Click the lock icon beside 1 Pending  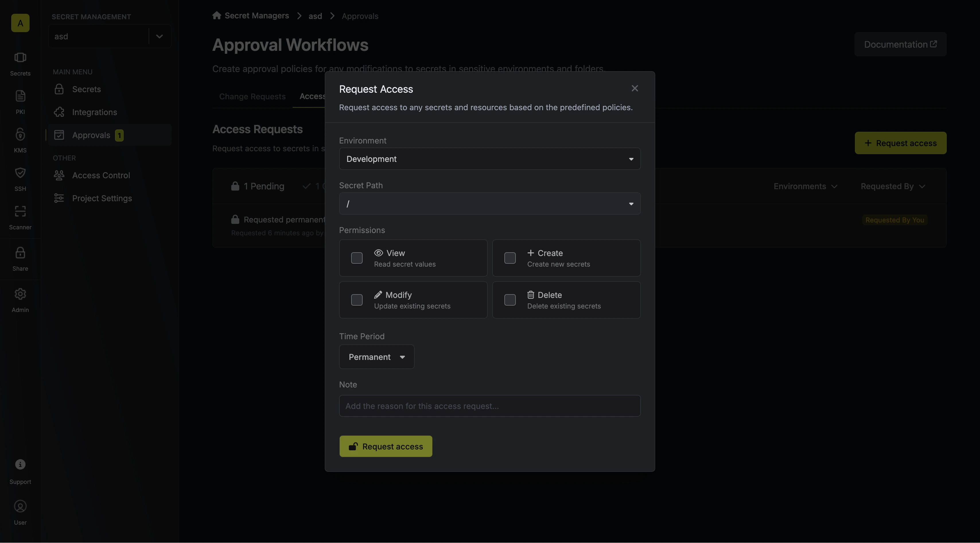coord(235,186)
